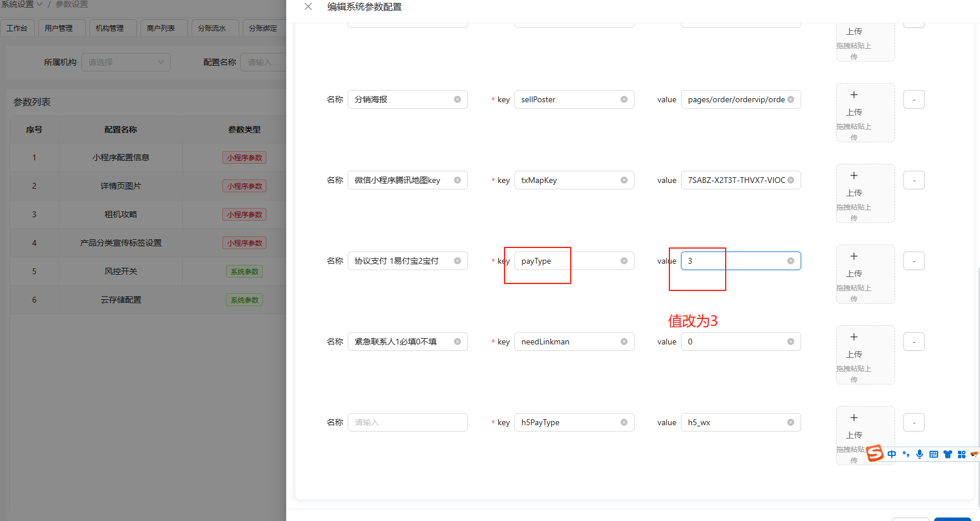Open Sogou voice input microphone

pyautogui.click(x=920, y=454)
